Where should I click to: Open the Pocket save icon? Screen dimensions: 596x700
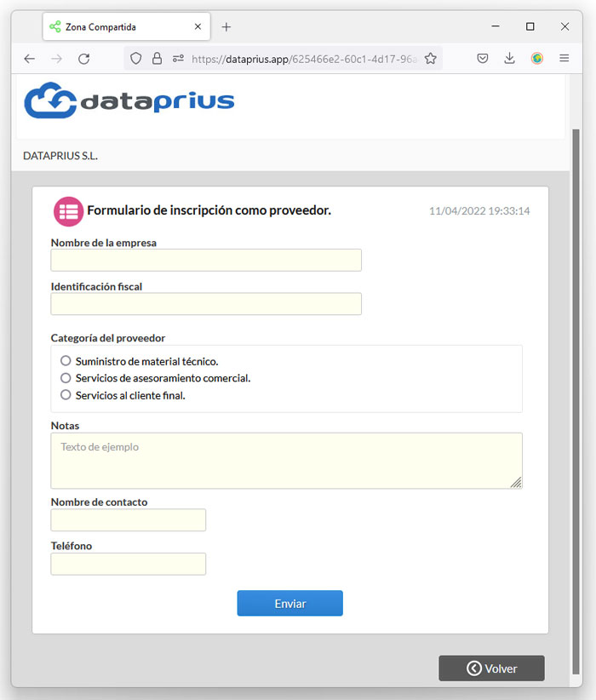483,58
